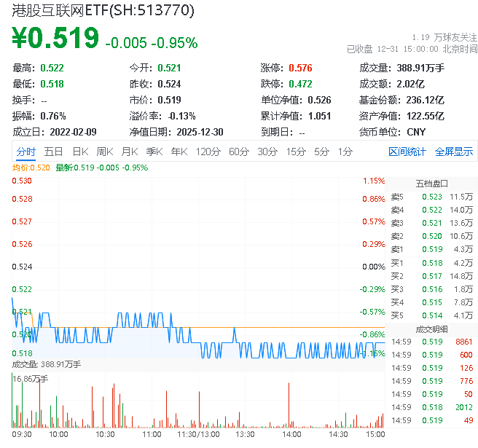Image resolution: width=478 pixels, height=448 pixels.
Task: Switch to 周K weekly chart
Action: 105,152
